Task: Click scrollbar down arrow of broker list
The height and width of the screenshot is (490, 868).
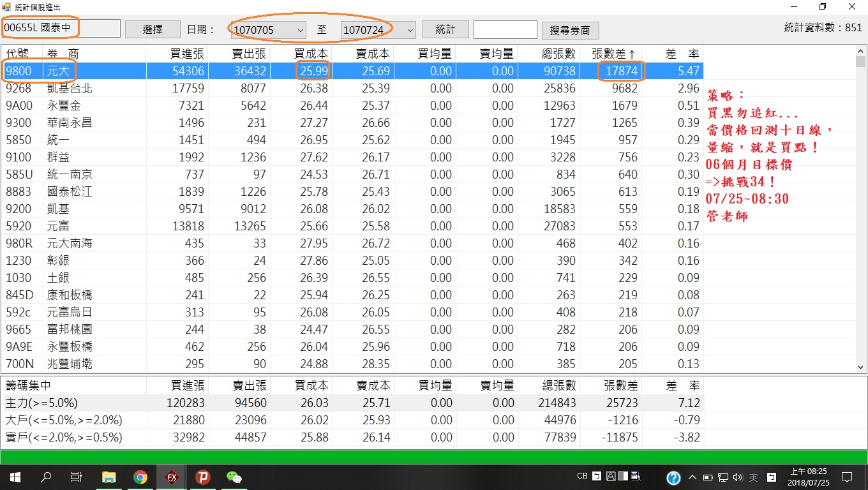Action: (860, 367)
